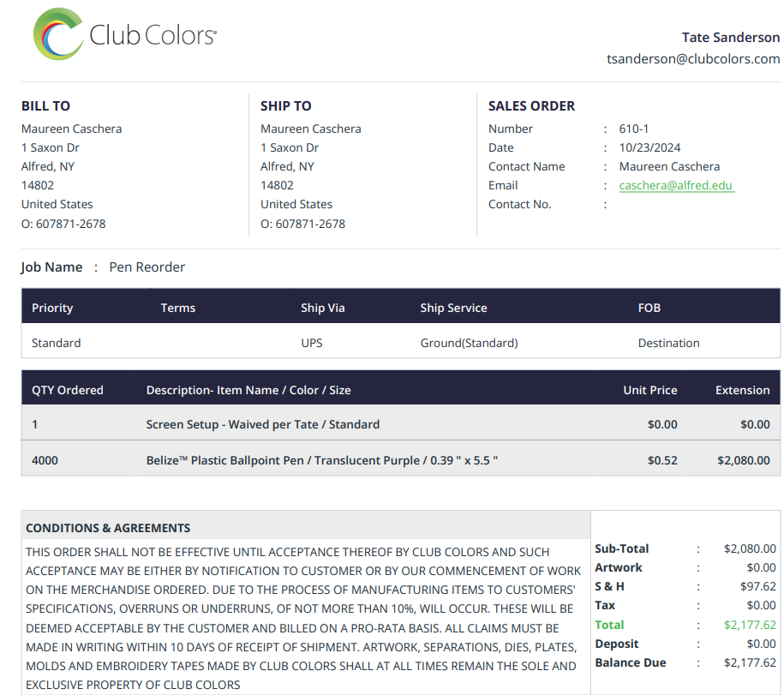Select the Destination FOB value
Viewport: 784px width, 695px height.
(668, 343)
